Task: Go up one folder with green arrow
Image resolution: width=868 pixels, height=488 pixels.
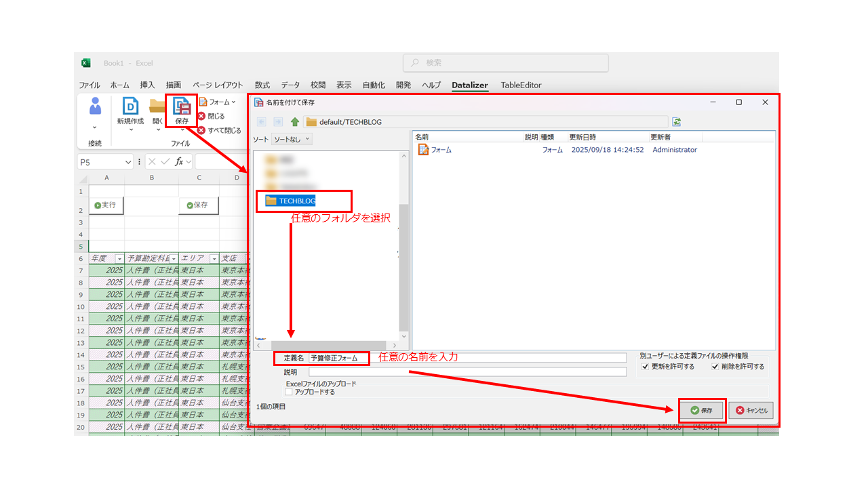Action: [x=295, y=122]
